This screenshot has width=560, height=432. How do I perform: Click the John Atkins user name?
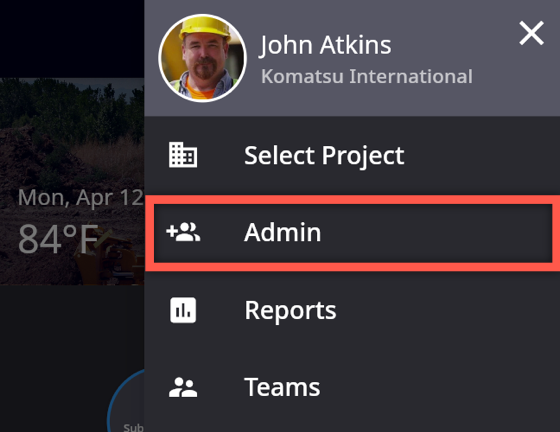pyautogui.click(x=325, y=45)
